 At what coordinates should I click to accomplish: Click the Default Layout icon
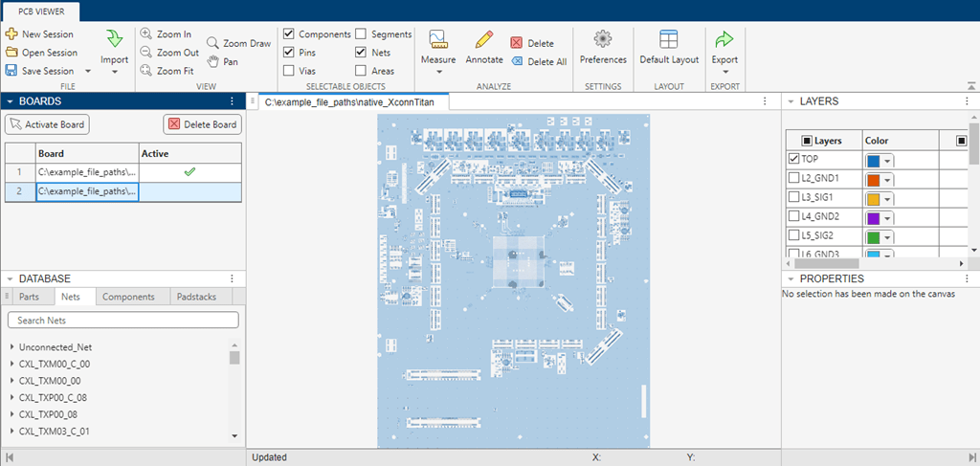click(669, 39)
